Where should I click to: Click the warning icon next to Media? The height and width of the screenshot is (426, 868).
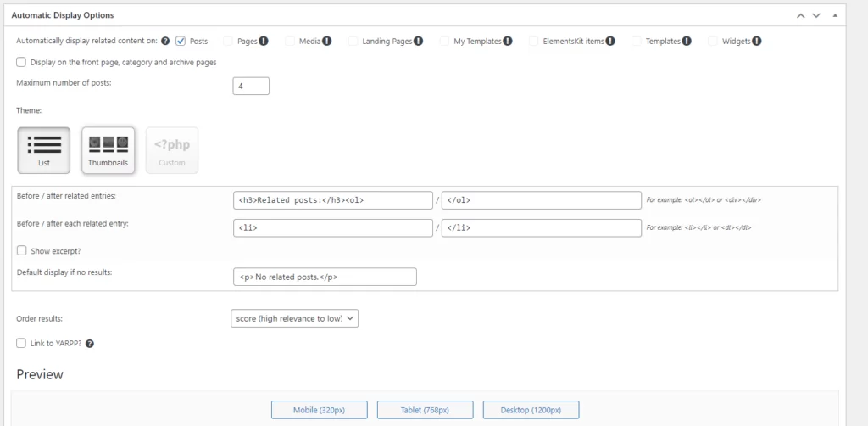[326, 41]
